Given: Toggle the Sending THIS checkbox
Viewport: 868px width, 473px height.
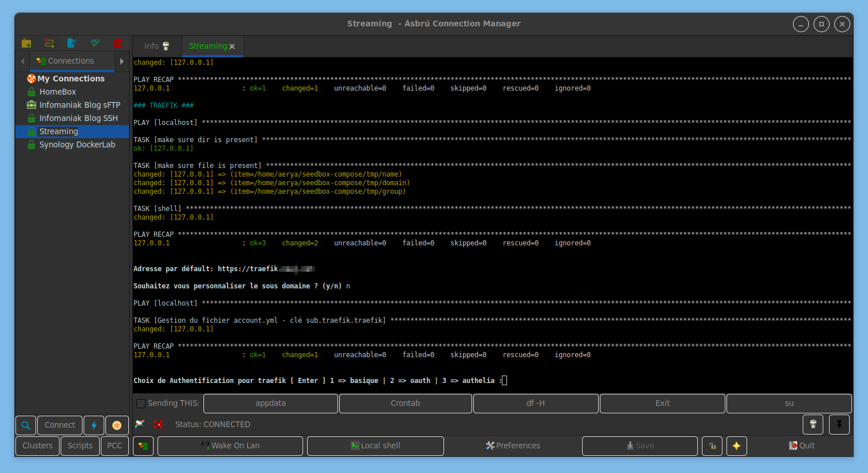Looking at the screenshot, I should point(141,404).
